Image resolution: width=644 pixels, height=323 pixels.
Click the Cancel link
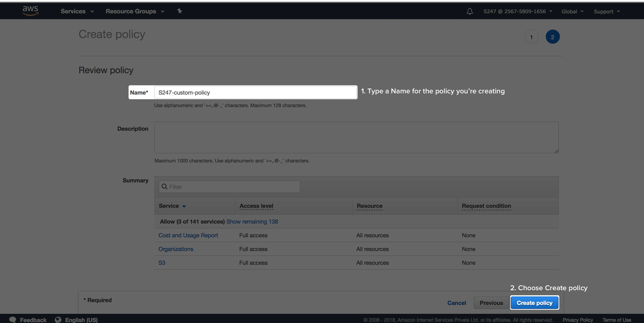[456, 303]
